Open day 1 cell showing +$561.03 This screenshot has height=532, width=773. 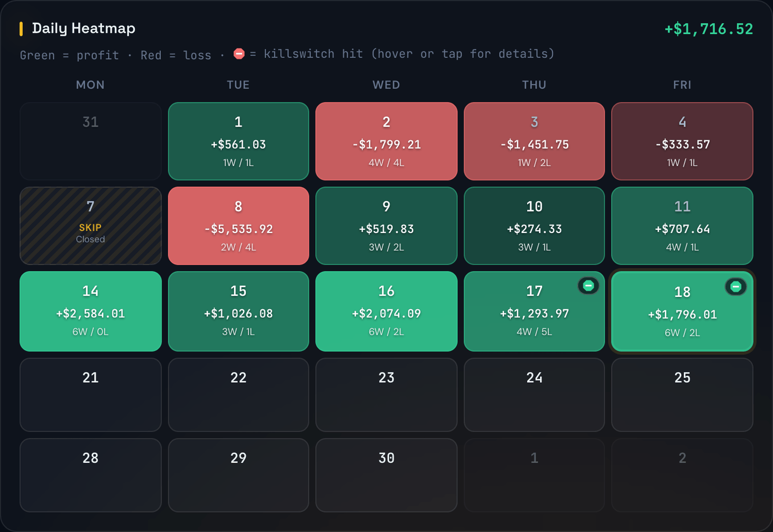tap(238, 141)
